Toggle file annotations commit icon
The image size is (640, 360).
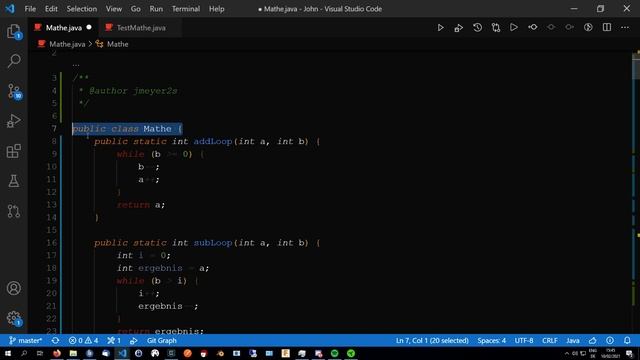pos(533,27)
